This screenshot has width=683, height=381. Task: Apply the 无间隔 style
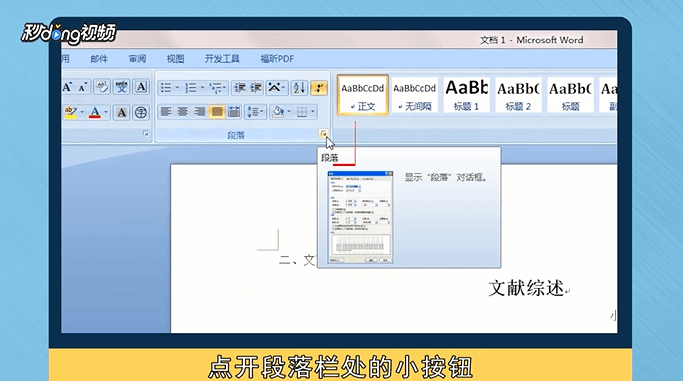click(x=414, y=95)
